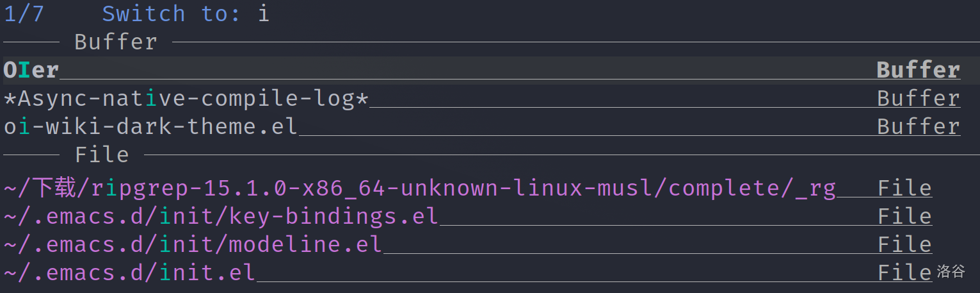Click the File group header
Image resolution: width=980 pixels, height=293 pixels.
click(102, 155)
